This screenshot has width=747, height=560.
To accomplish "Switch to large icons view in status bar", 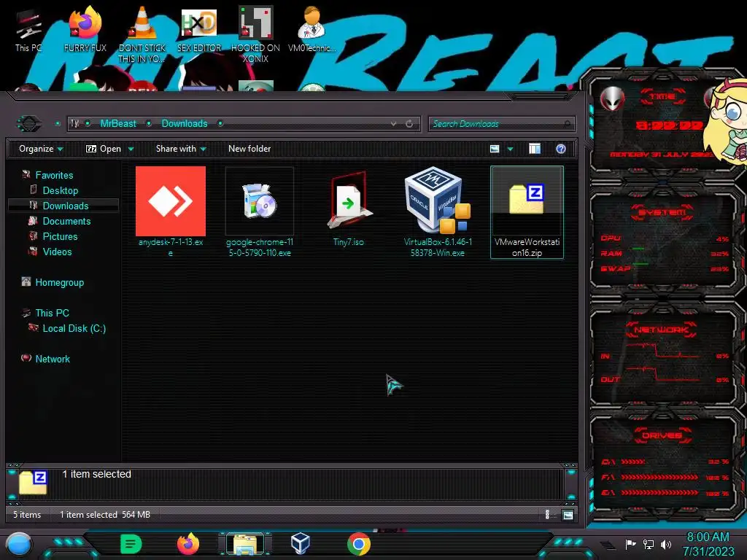I will pyautogui.click(x=568, y=514).
